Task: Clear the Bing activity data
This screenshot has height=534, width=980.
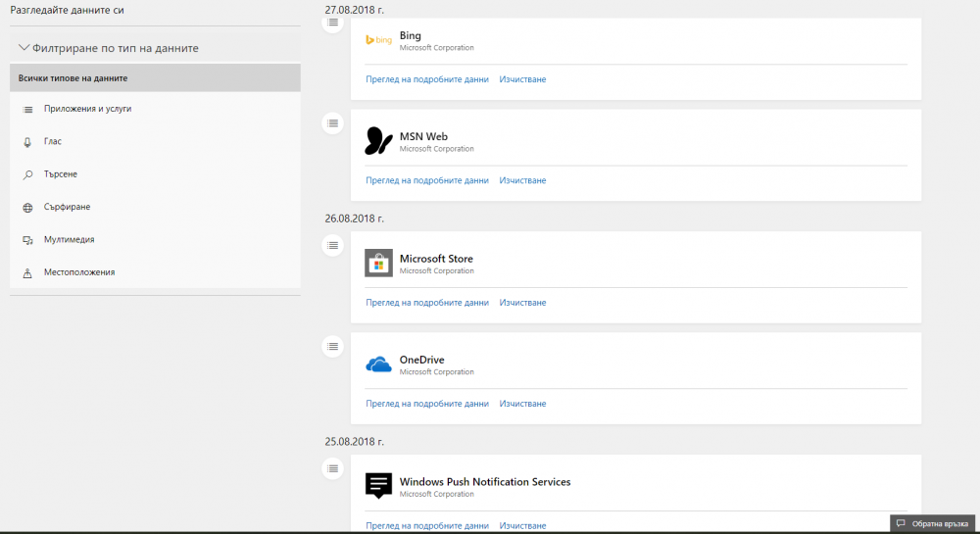Action: pyautogui.click(x=522, y=79)
